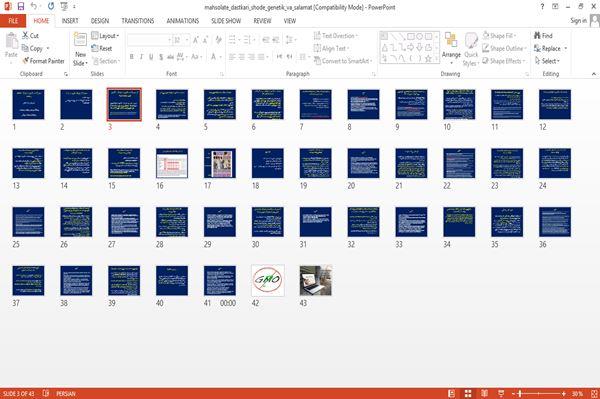Switch to Normal view in status bar

(452, 394)
